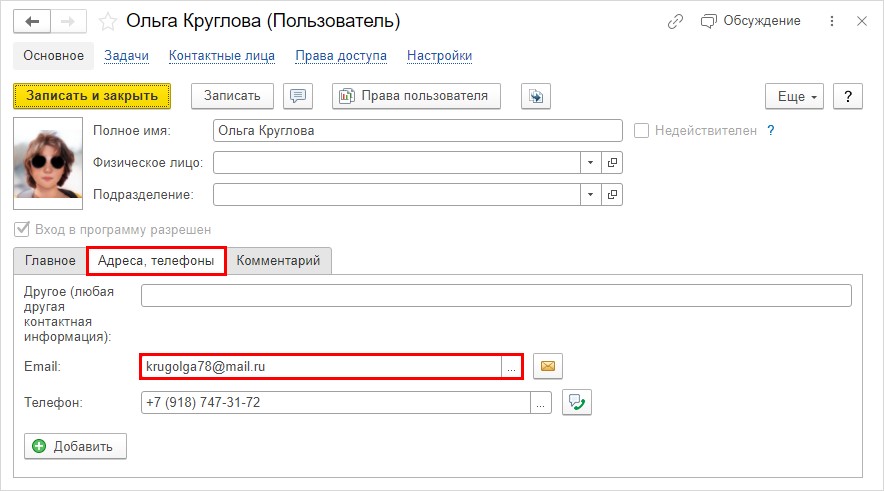Click the Добавить button
Viewport: 884px width, 491px height.
75,446
